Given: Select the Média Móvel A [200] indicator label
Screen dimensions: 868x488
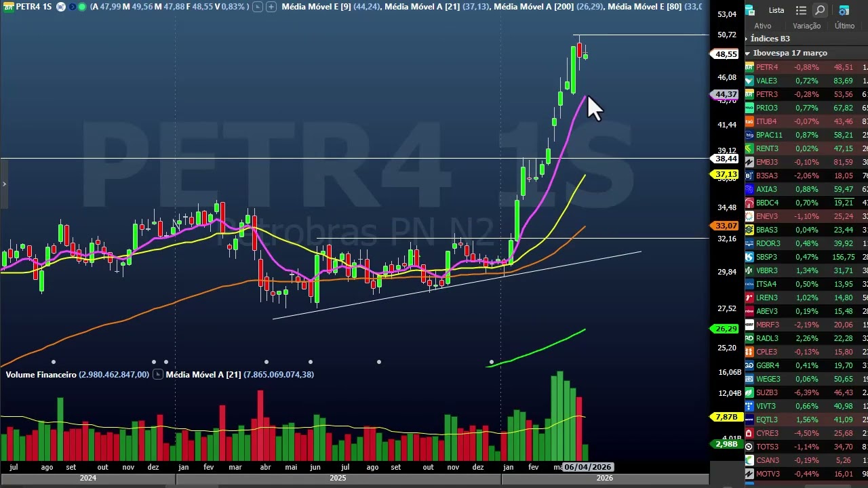Looking at the screenshot, I should click(x=534, y=7).
